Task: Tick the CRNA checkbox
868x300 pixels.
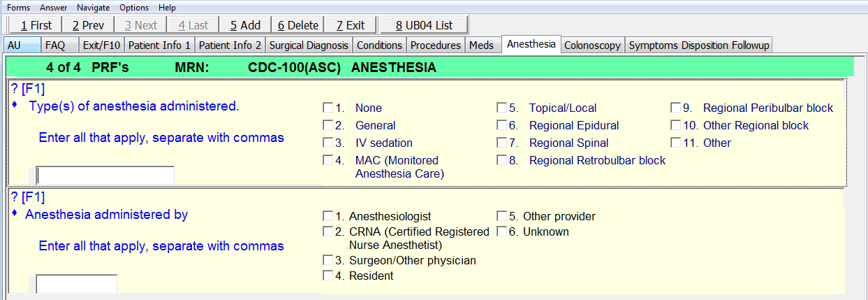Action: point(328,231)
